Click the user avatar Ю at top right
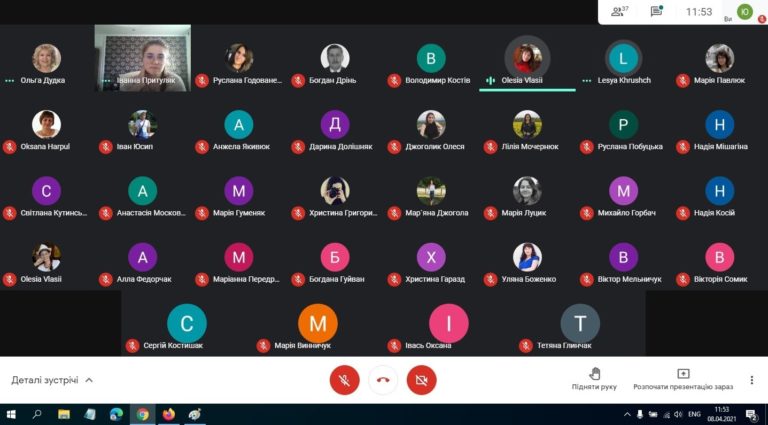This screenshot has height=425, width=768. coord(744,11)
